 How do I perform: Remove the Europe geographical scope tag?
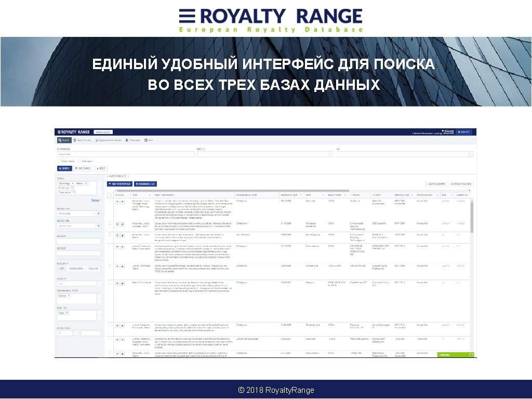(x=69, y=296)
